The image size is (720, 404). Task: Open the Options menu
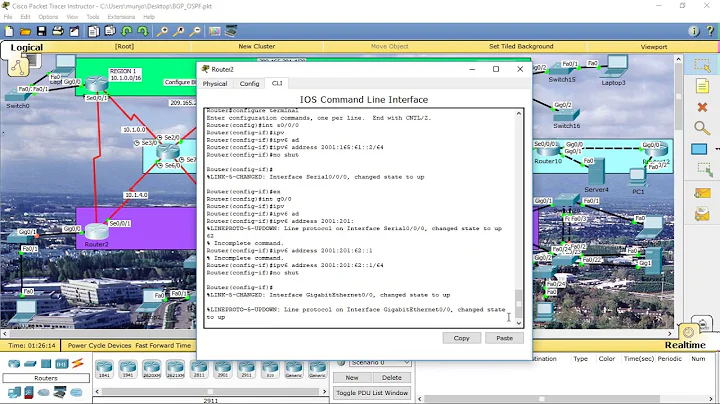pyautogui.click(x=48, y=17)
